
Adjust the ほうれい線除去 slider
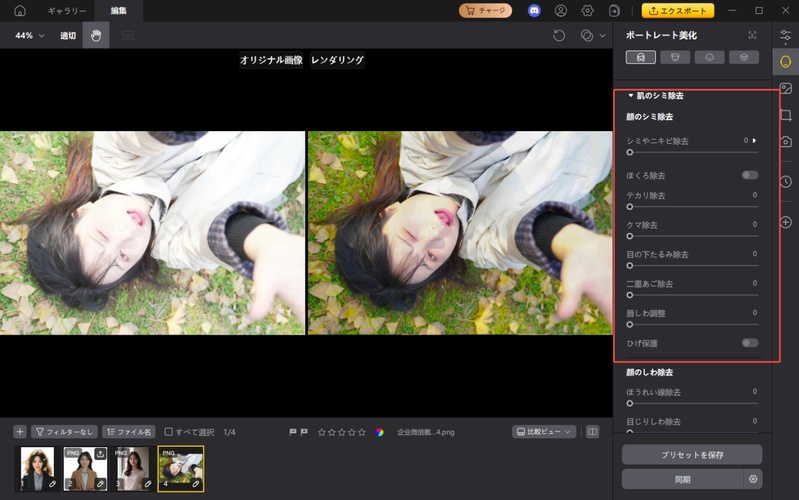(694, 403)
